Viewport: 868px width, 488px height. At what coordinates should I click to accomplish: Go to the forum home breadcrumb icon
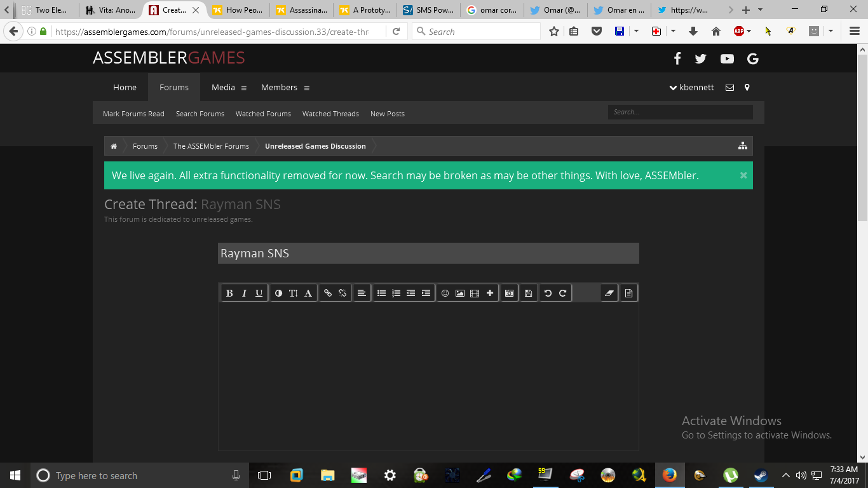click(x=114, y=146)
